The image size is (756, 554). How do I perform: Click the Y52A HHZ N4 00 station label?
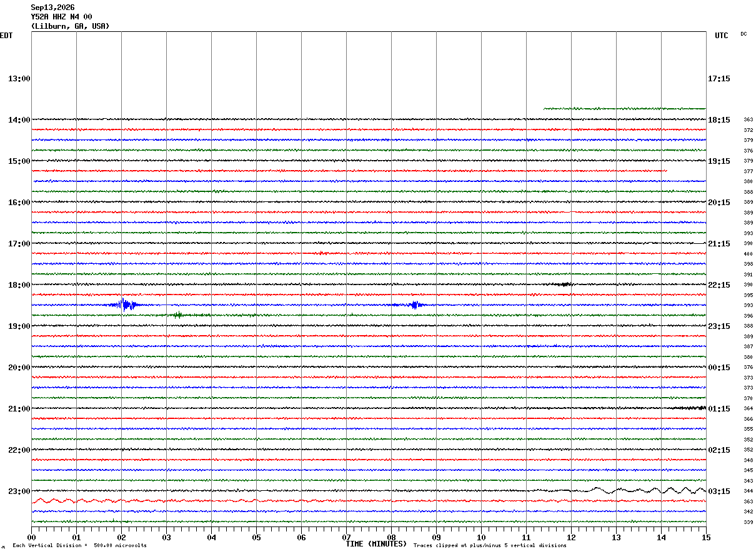(x=61, y=17)
